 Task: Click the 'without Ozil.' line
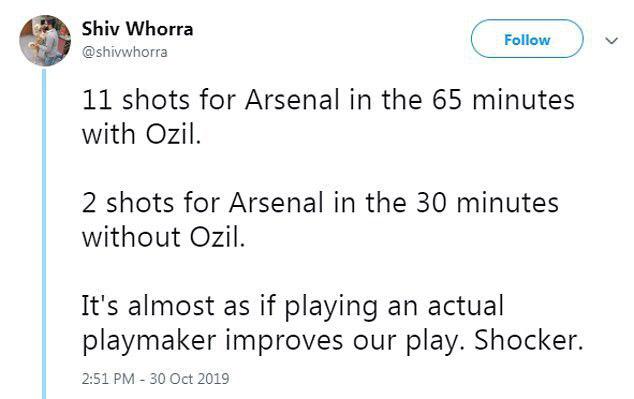(x=163, y=237)
